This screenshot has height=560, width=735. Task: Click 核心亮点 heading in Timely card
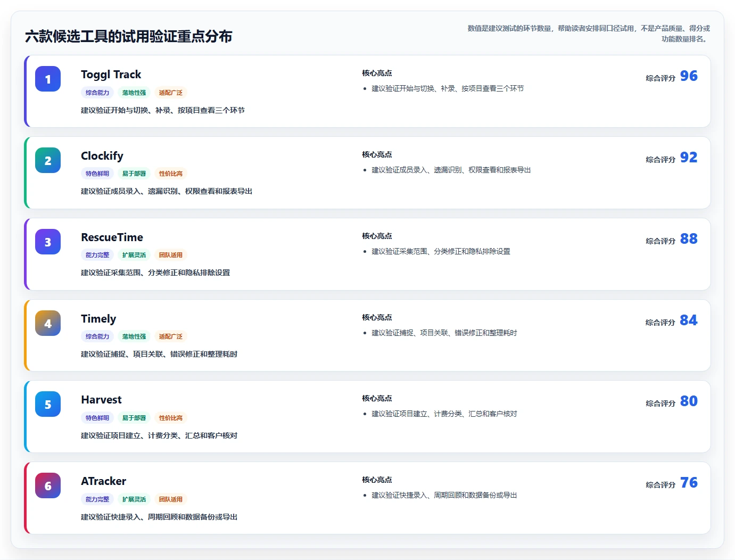click(x=377, y=317)
